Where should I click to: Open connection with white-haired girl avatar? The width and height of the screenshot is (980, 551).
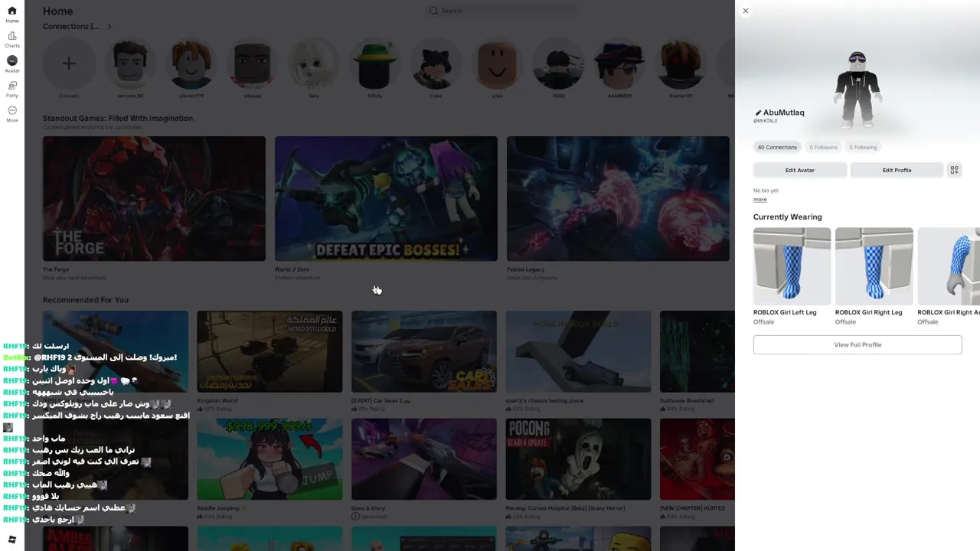[314, 64]
